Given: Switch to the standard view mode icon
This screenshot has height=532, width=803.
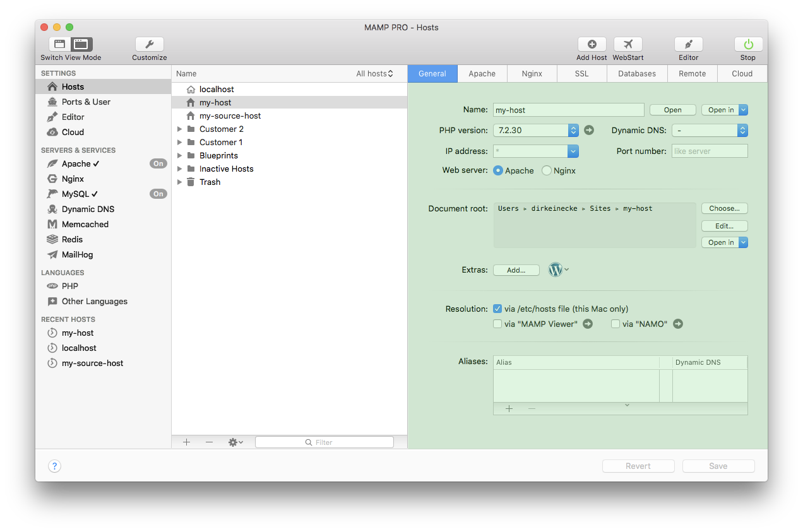Looking at the screenshot, I should click(x=60, y=44).
